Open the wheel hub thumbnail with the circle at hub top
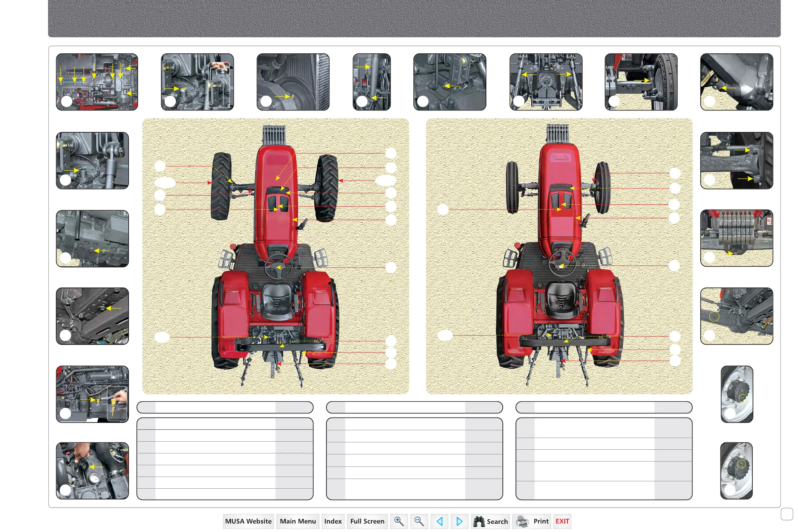This screenshot has height=532, width=798. coord(736,471)
